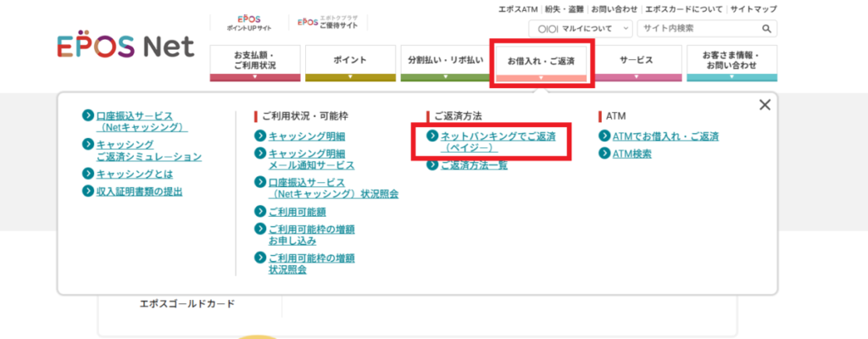The height and width of the screenshot is (339, 868).
Task: Open the キャッシングとは link
Action: 135,174
